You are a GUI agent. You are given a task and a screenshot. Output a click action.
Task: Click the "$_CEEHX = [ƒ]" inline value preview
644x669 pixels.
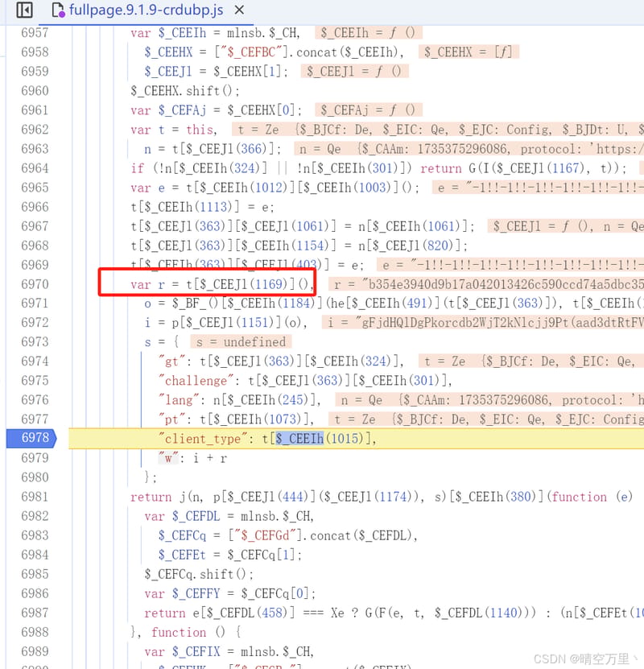click(x=469, y=52)
